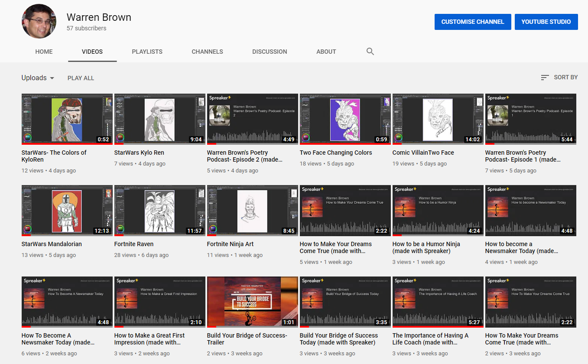Click "28 views • 6 days ago" text
The width and height of the screenshot is (588, 364).
141,255
